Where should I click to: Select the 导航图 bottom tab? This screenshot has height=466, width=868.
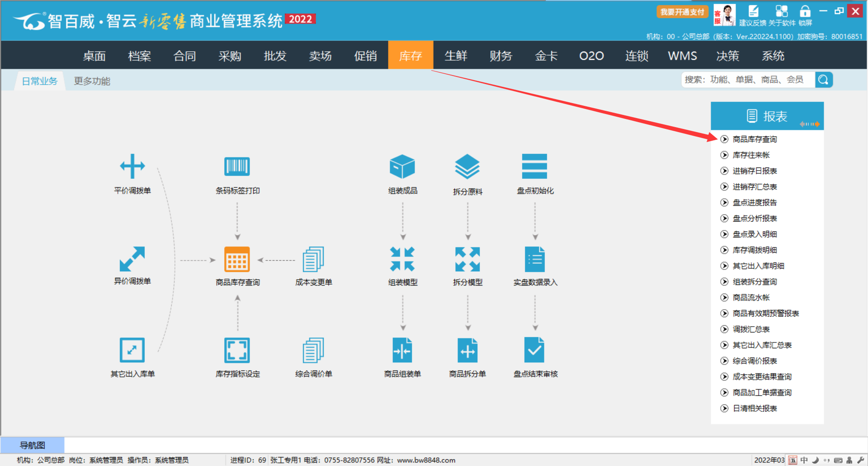pyautogui.click(x=33, y=445)
